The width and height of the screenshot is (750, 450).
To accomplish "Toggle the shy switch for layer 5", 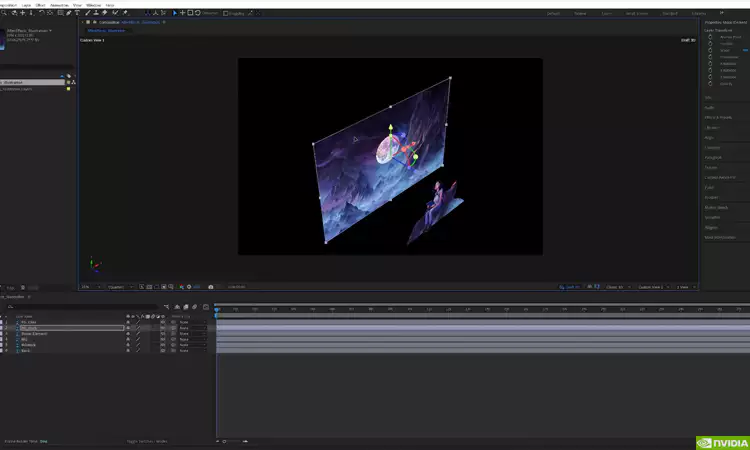I will 128,345.
